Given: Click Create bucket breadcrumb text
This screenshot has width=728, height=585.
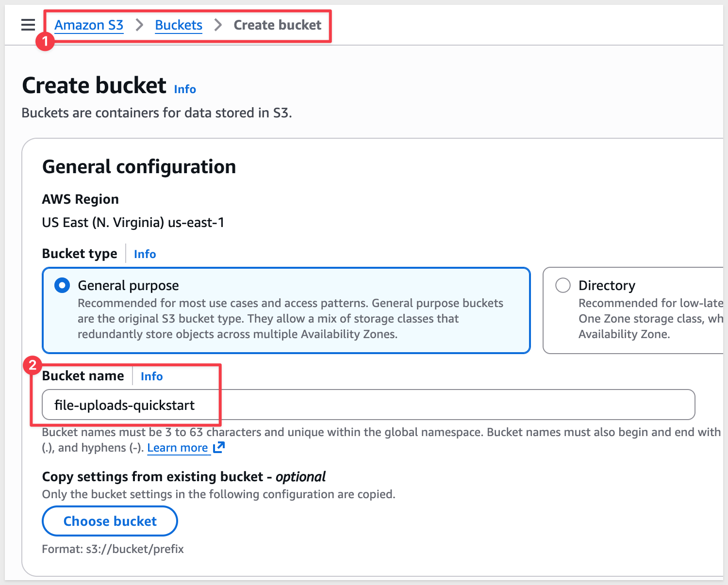Looking at the screenshot, I should click(277, 25).
